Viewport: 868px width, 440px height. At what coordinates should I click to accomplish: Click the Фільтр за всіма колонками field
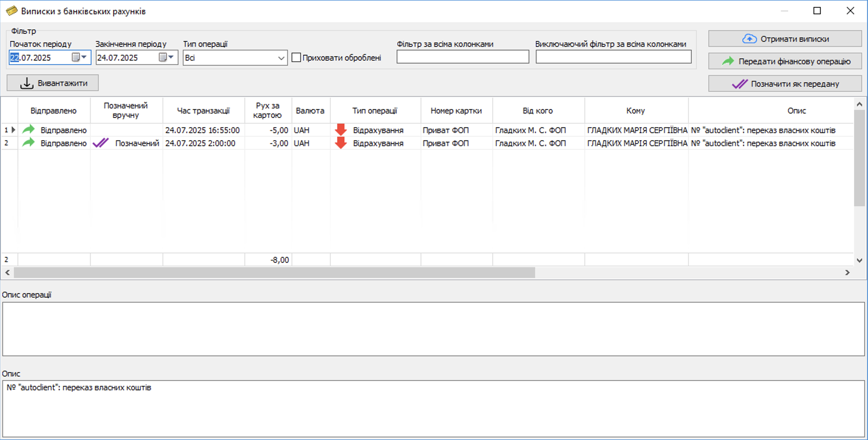pyautogui.click(x=462, y=57)
